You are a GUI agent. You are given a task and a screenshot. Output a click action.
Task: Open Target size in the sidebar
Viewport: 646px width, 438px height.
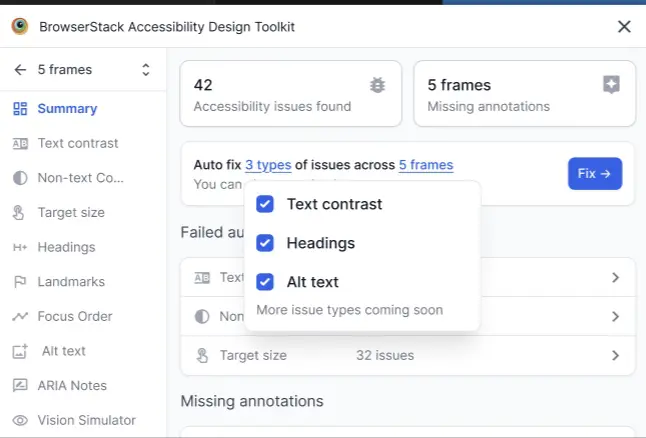71,213
